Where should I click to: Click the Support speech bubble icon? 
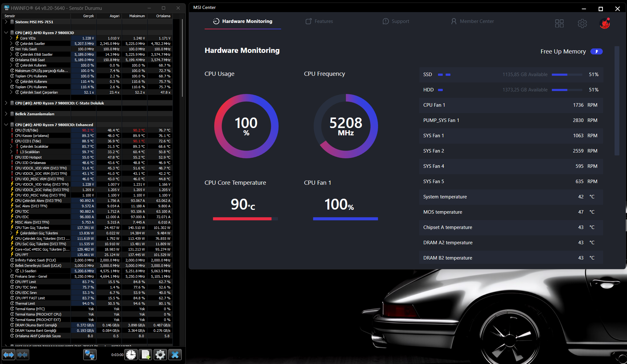(386, 21)
